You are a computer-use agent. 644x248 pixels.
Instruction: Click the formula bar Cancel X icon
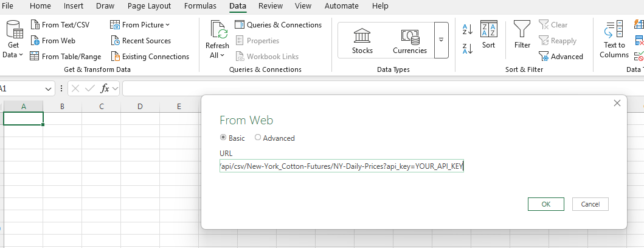pyautogui.click(x=75, y=88)
